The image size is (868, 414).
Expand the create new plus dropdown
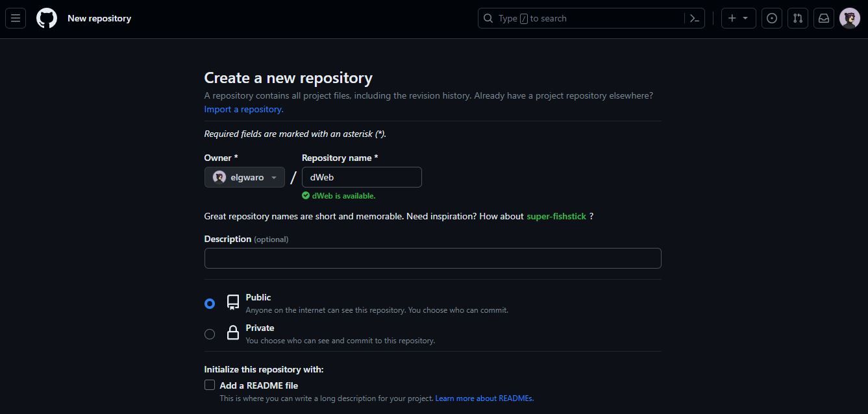(738, 18)
